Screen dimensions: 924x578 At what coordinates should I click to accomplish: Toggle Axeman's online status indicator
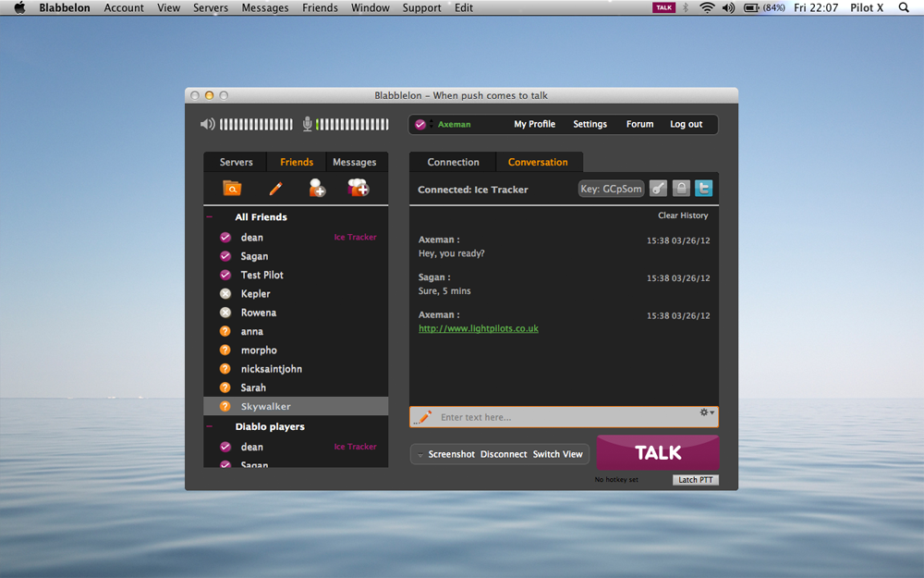point(420,124)
